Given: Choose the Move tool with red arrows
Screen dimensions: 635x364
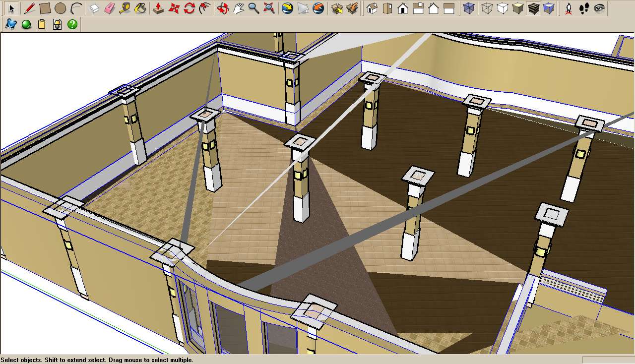Looking at the screenshot, I should (x=173, y=8).
